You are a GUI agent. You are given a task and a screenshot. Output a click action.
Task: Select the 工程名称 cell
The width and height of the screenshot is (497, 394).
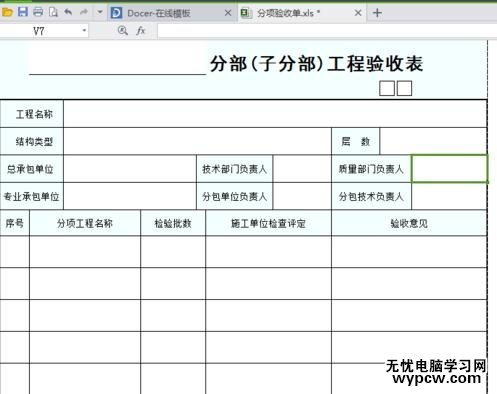click(32, 114)
